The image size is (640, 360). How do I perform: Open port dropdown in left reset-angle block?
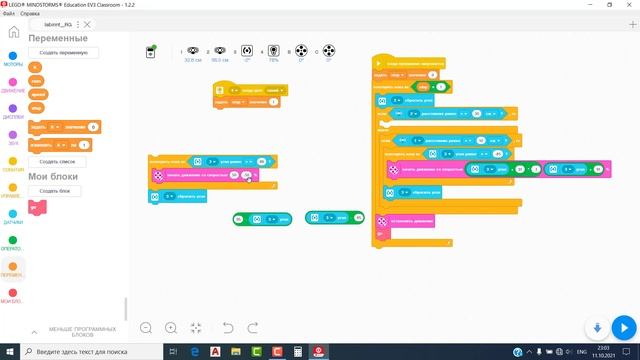(x=169, y=196)
